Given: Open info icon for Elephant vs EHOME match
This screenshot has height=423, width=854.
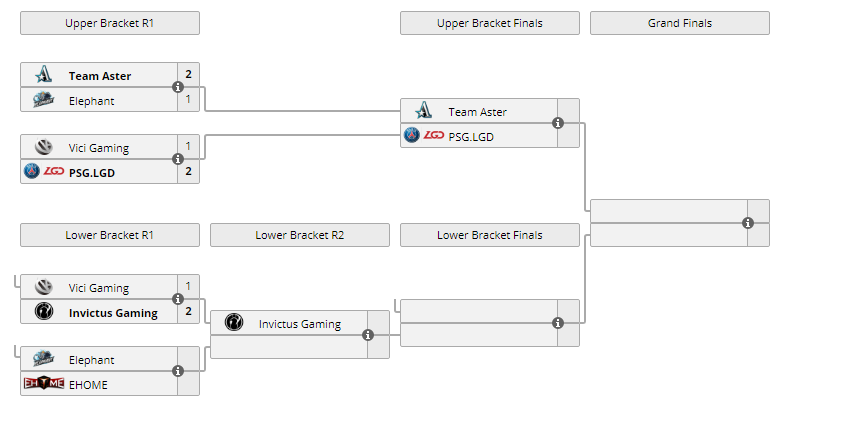Looking at the screenshot, I should coord(178,371).
